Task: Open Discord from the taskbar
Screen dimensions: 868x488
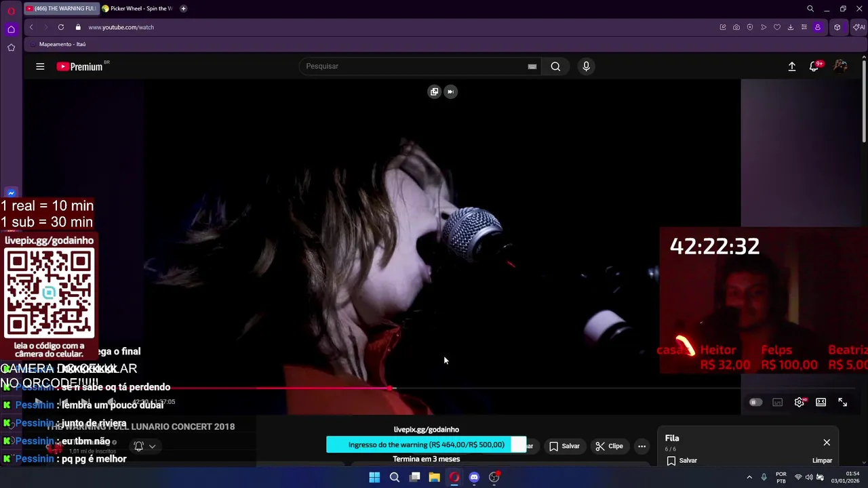Action: [474, 477]
